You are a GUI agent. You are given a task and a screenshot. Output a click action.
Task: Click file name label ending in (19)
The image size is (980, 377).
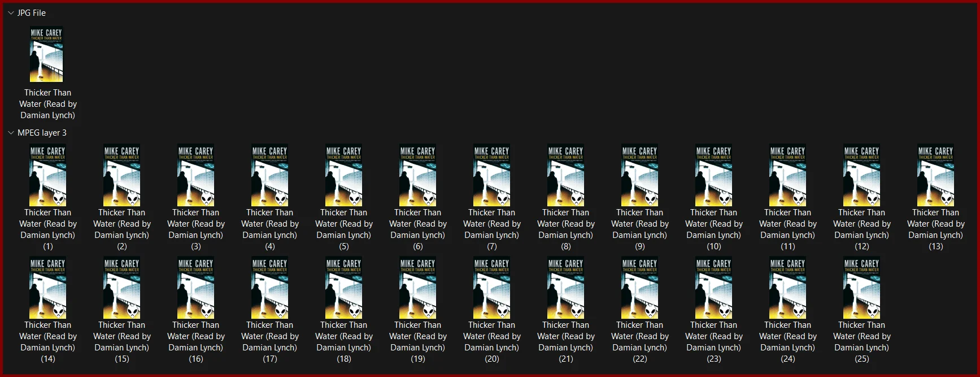[418, 342]
